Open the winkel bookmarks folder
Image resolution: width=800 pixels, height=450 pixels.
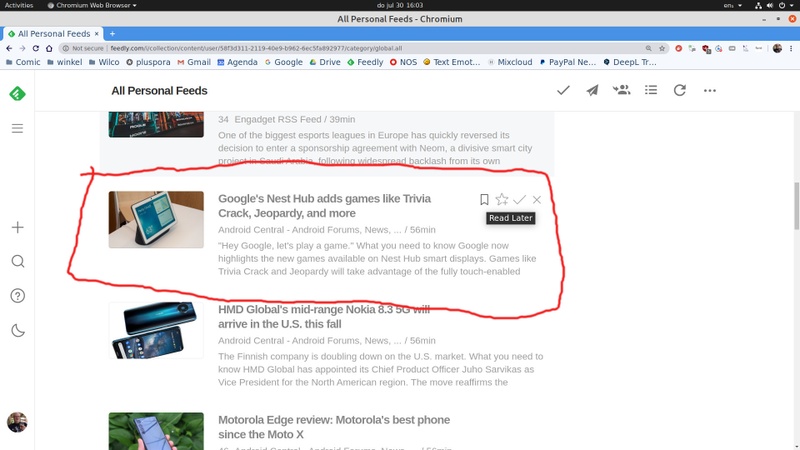click(x=64, y=62)
